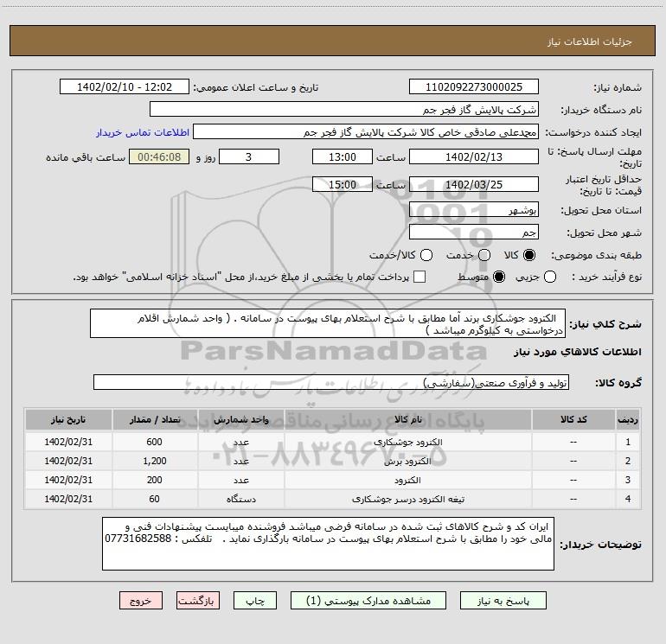This screenshot has height=644, width=666.
Task: Click the remaining days field showing 3
Action: click(249, 156)
